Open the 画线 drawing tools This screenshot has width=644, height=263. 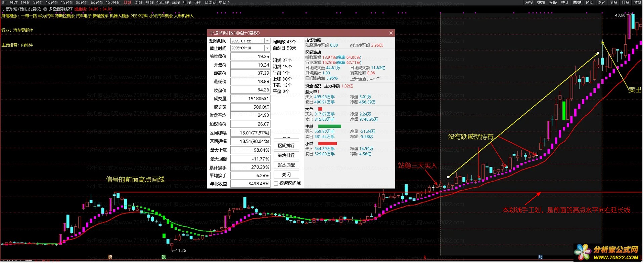coord(577,2)
